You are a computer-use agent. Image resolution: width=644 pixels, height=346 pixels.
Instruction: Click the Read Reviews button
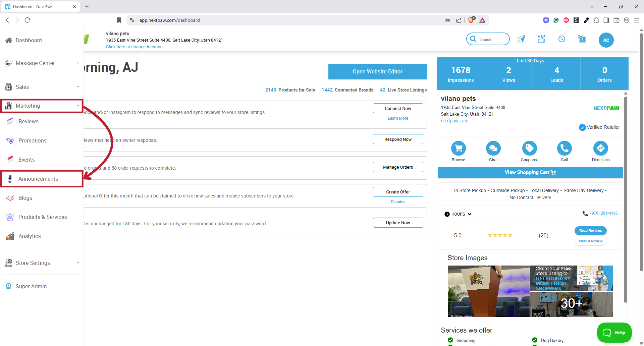coord(590,230)
